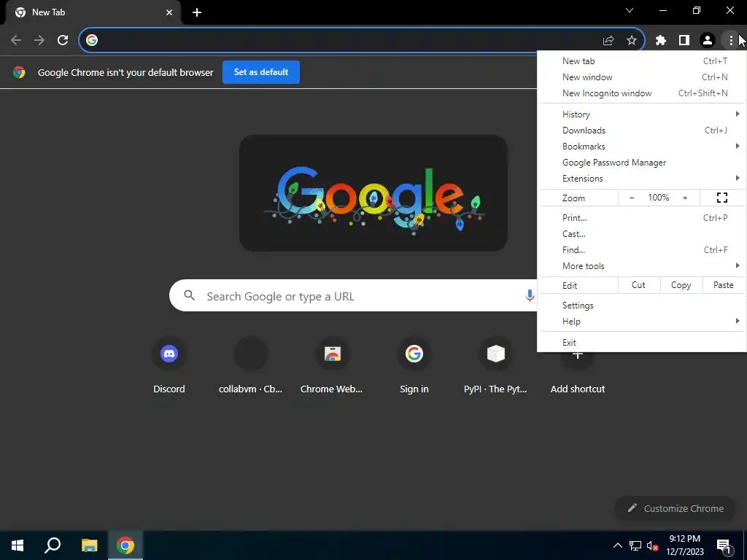The height and width of the screenshot is (560, 747).
Task: Toggle the side panel icon
Action: click(x=684, y=41)
